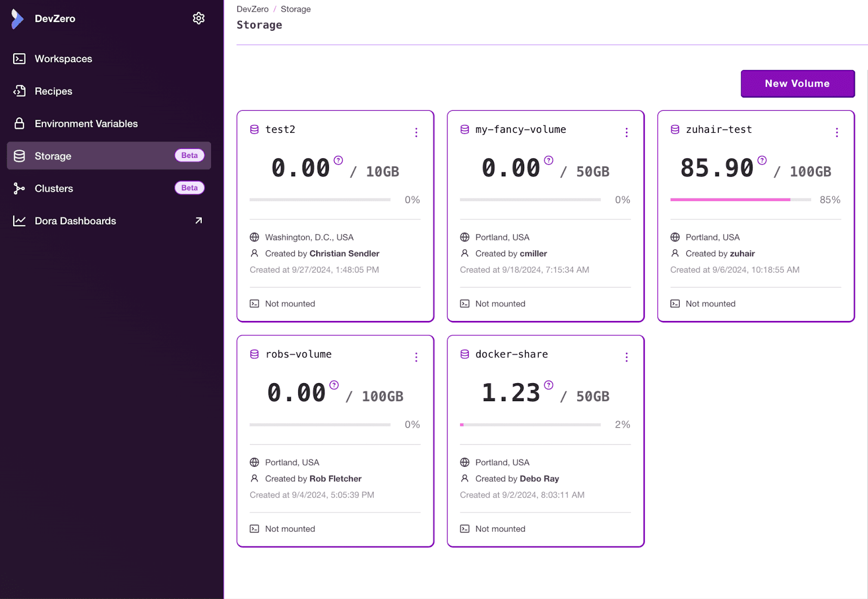The width and height of the screenshot is (868, 599).
Task: Open the test2 volume options menu
Action: point(416,133)
